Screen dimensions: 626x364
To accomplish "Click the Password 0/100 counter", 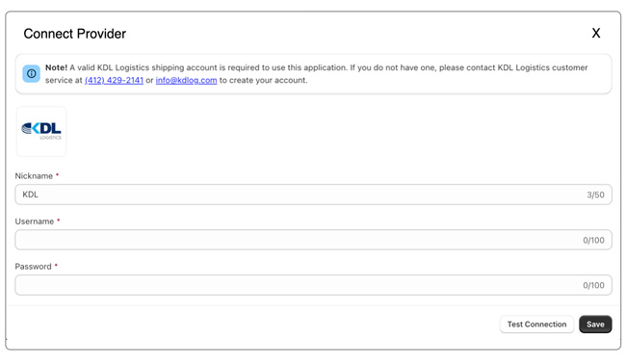I will (593, 285).
